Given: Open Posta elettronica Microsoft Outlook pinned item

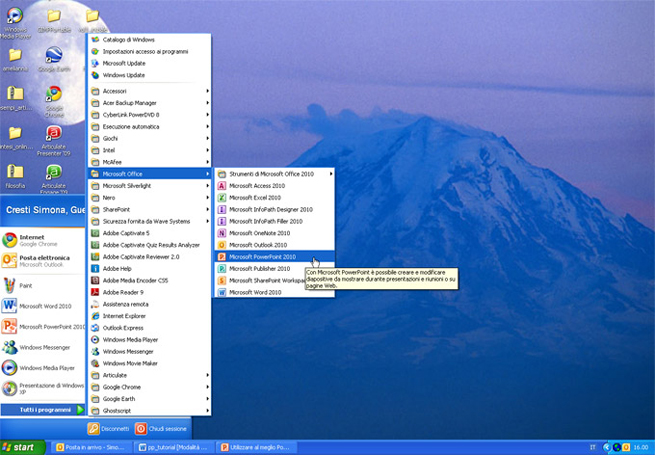Looking at the screenshot, I should [x=43, y=261].
